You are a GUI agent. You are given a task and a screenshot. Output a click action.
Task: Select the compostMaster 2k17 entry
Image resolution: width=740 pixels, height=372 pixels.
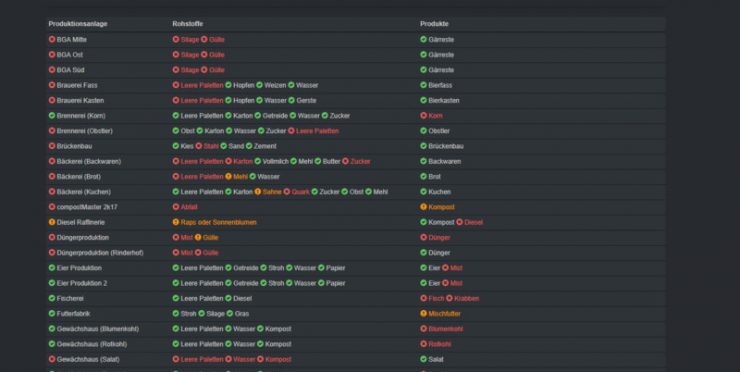87,207
